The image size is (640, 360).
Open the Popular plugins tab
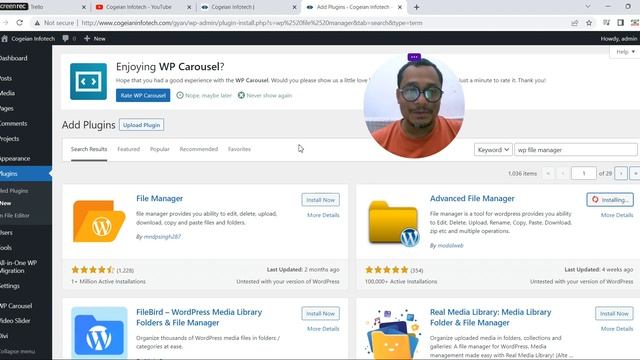pyautogui.click(x=160, y=149)
